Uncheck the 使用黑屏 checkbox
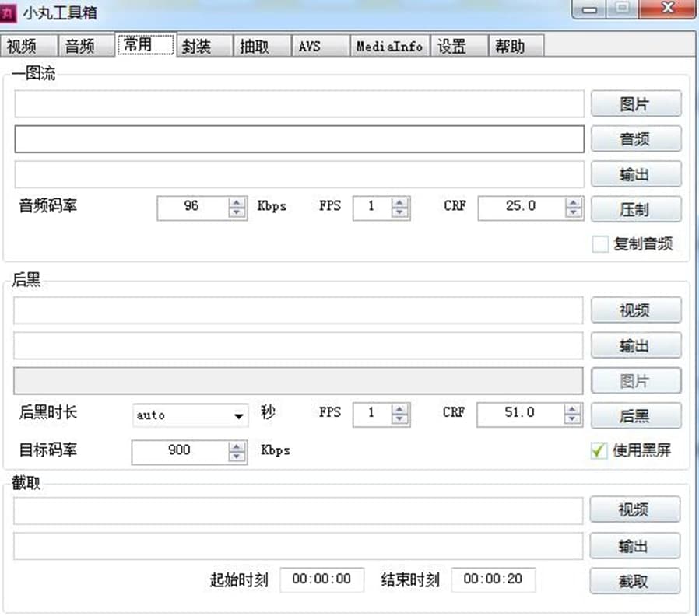699x616 pixels. tap(599, 450)
